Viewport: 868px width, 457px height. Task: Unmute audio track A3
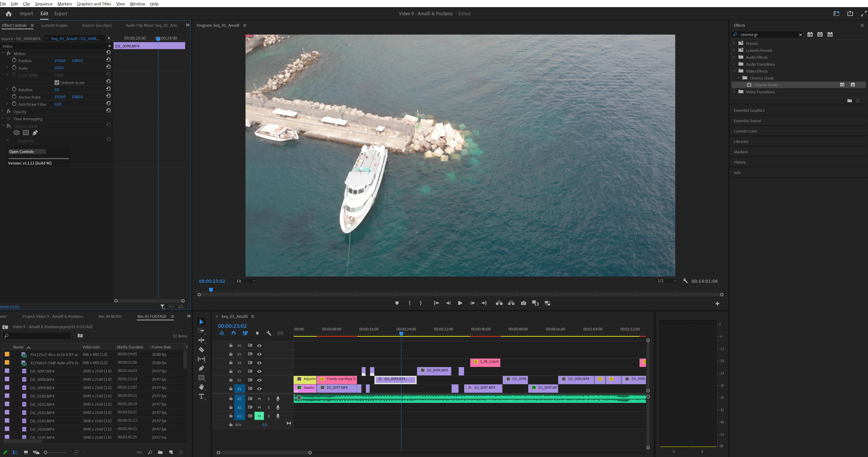click(x=259, y=416)
